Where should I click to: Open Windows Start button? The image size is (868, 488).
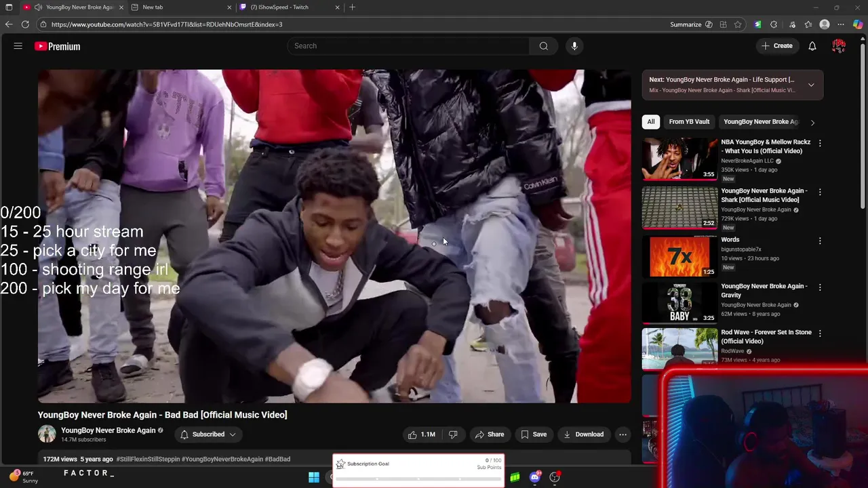(314, 478)
